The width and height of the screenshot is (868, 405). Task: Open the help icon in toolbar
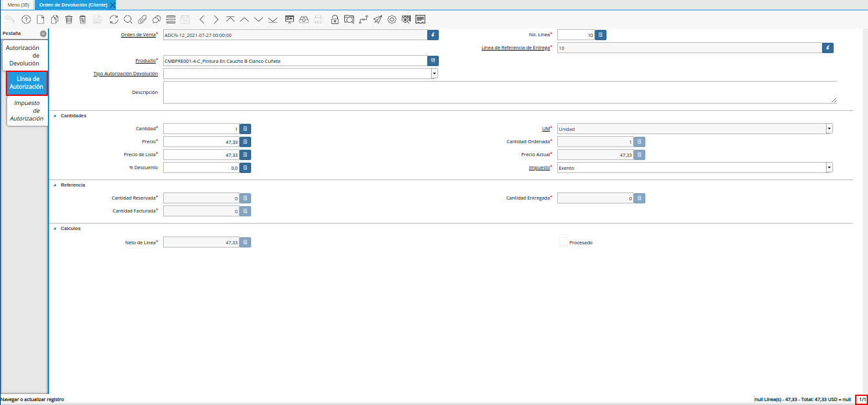click(x=26, y=19)
